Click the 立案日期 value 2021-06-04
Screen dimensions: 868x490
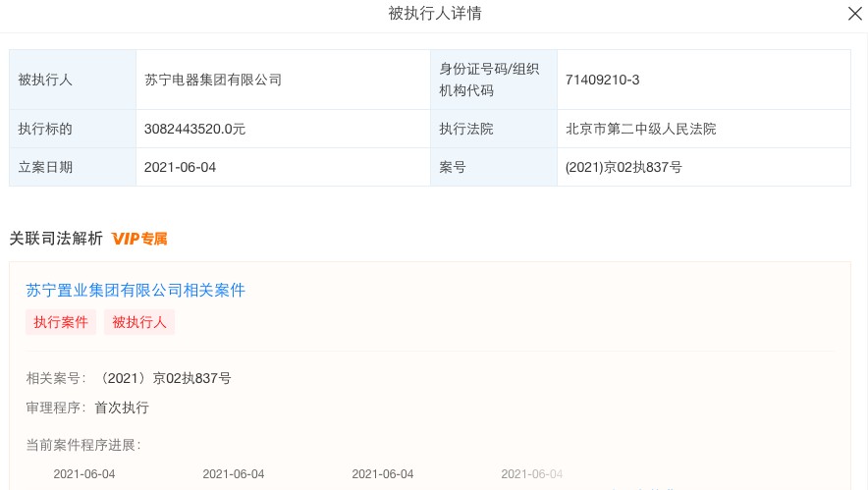(x=180, y=167)
